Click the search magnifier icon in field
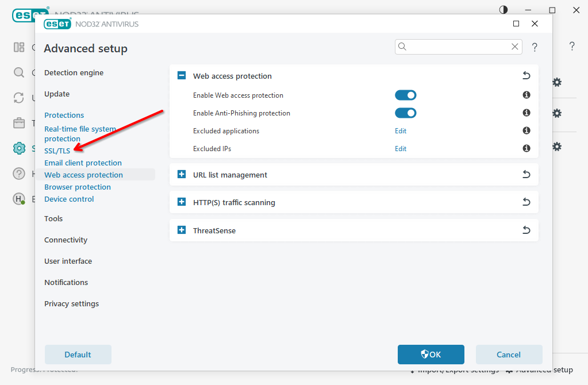This screenshot has height=385, width=588. [402, 47]
